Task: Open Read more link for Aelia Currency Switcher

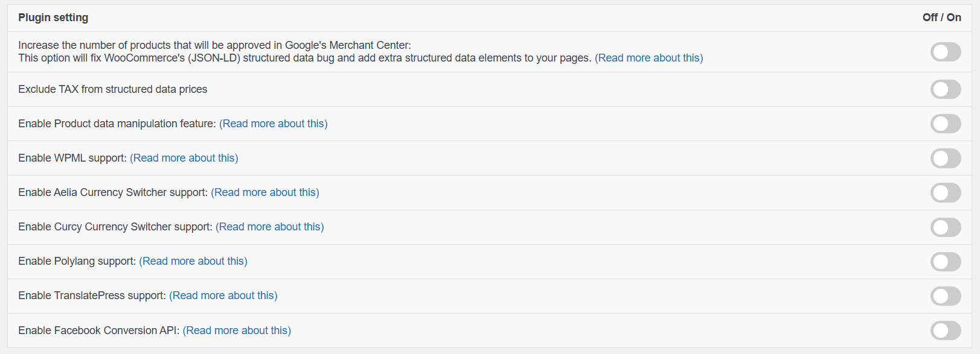Action: (264, 192)
